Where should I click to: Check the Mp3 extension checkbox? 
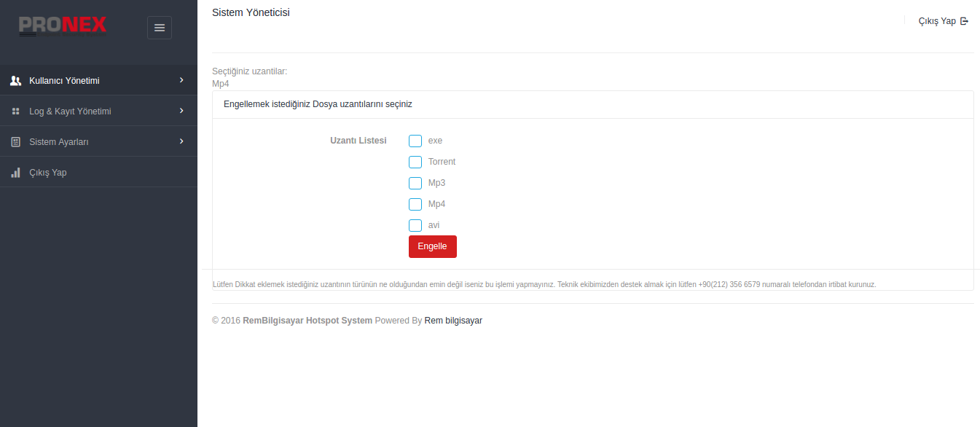click(415, 183)
